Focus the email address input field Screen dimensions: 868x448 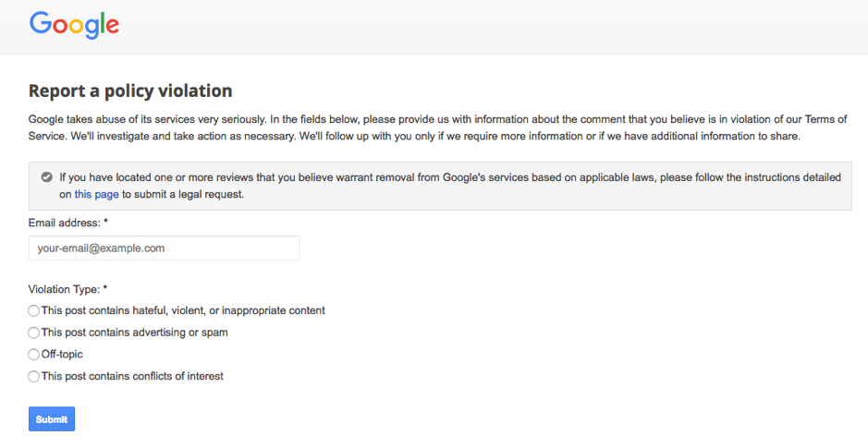click(x=164, y=248)
